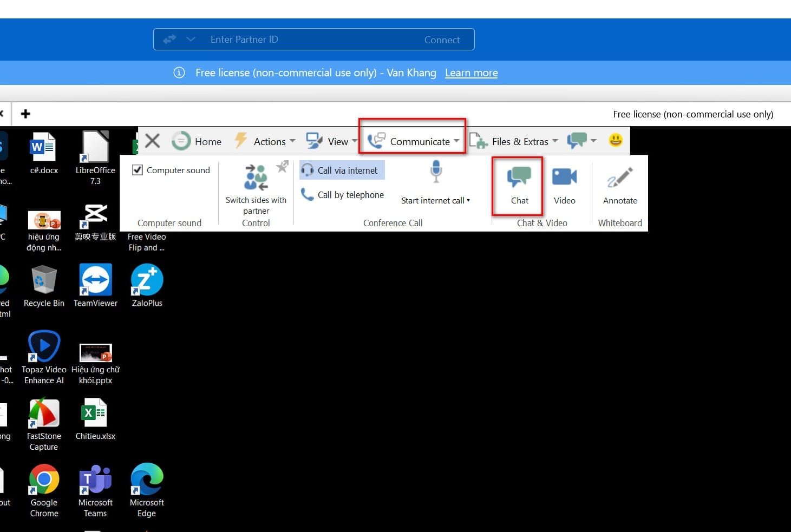The image size is (791, 532).
Task: Open the Annotate whiteboard tool
Action: tap(620, 185)
